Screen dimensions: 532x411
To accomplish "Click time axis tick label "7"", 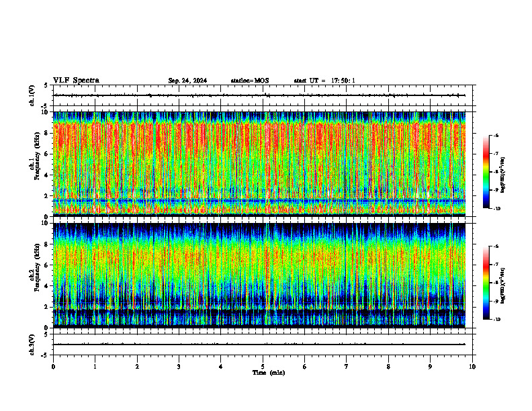I will click(x=347, y=367).
